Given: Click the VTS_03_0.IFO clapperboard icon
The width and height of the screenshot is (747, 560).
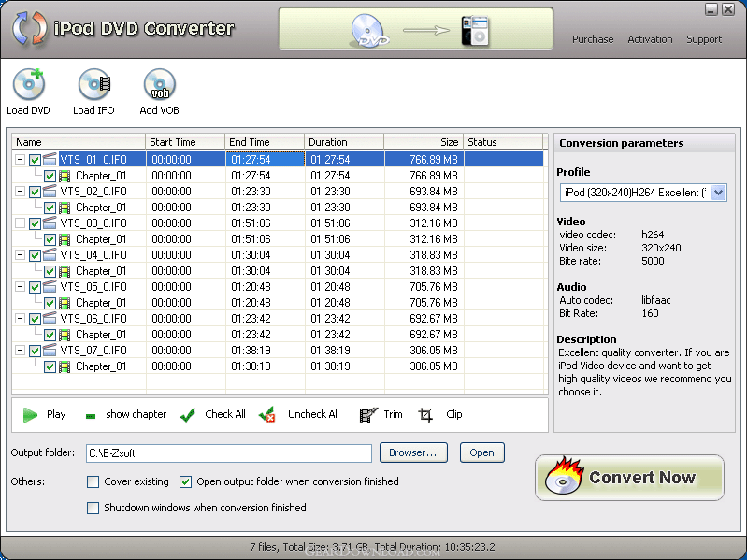Looking at the screenshot, I should 50,223.
